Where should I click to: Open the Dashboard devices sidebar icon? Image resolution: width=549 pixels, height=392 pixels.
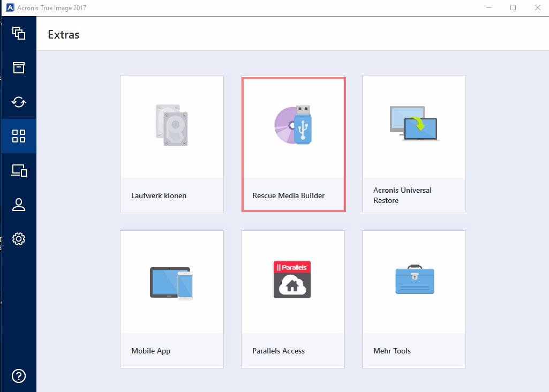click(19, 170)
